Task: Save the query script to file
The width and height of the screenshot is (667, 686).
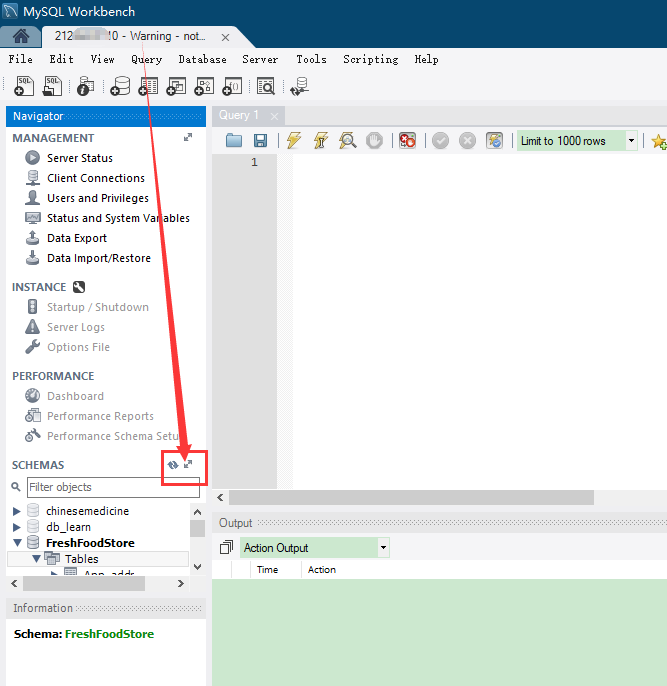Action: tap(260, 141)
